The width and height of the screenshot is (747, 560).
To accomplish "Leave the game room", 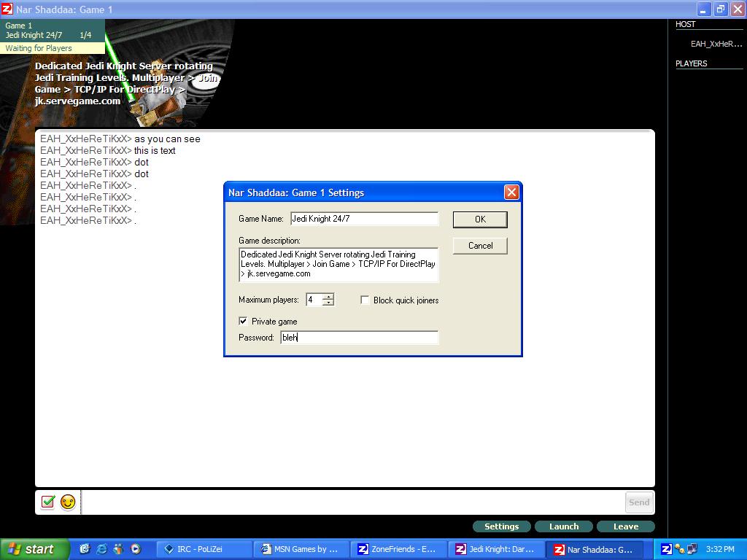I will (626, 526).
